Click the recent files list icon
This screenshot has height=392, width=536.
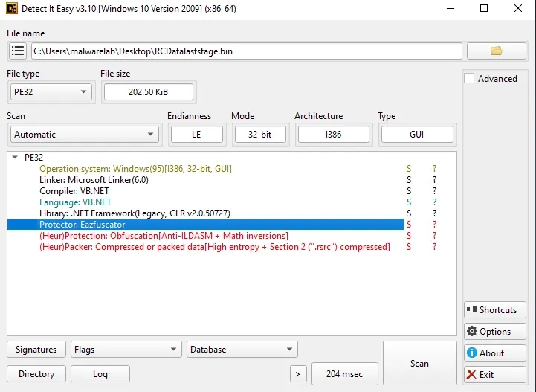pos(18,51)
